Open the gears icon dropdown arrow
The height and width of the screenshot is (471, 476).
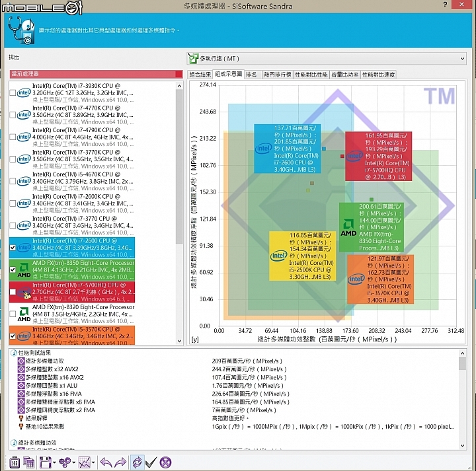pyautogui.click(x=74, y=463)
